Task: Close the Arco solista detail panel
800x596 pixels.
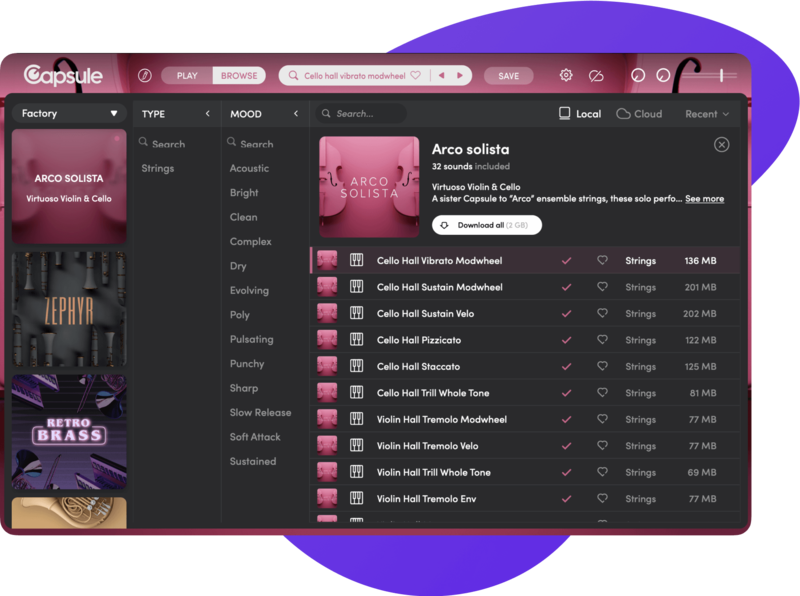Action: click(721, 145)
